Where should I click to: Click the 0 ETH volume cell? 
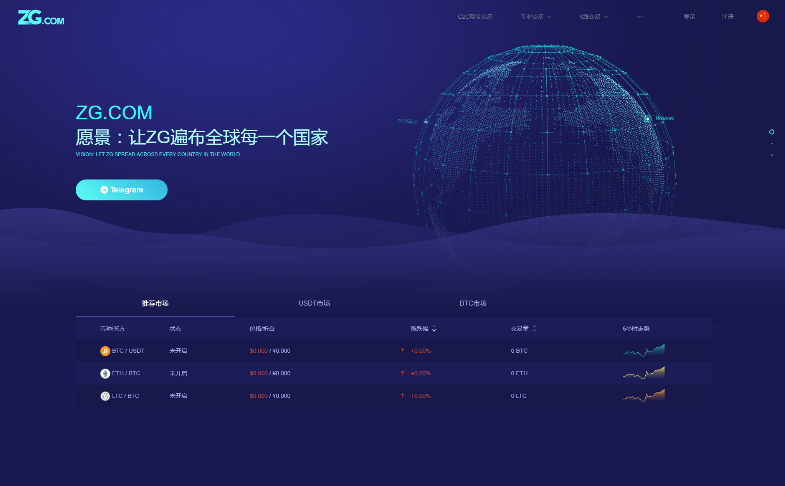point(519,373)
